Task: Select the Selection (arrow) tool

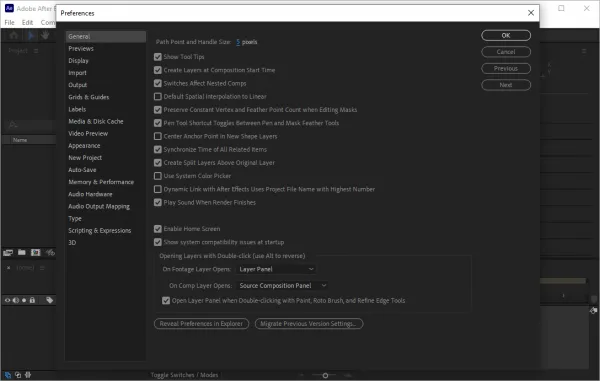Action: click(x=31, y=36)
